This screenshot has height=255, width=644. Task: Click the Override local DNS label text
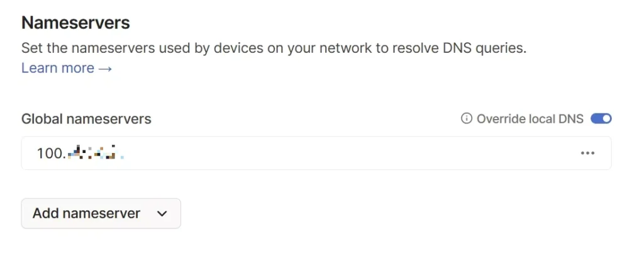click(530, 119)
